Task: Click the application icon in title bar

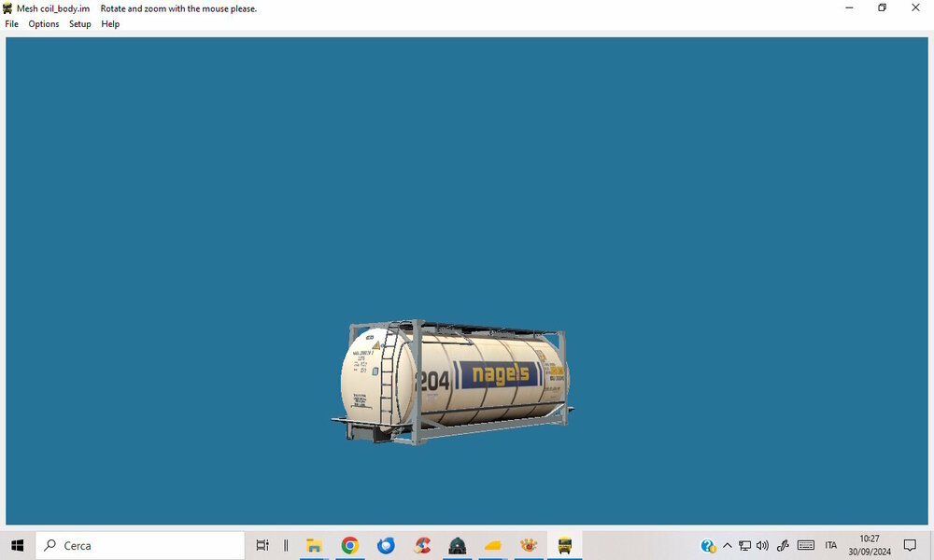Action: [7, 8]
